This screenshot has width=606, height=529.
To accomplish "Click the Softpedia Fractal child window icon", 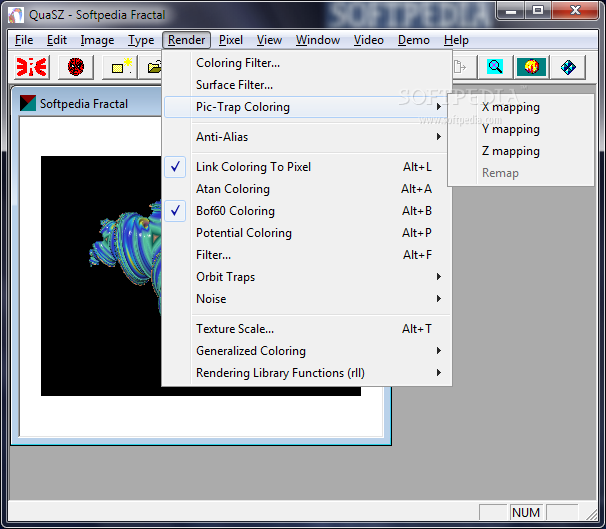I will (28, 103).
